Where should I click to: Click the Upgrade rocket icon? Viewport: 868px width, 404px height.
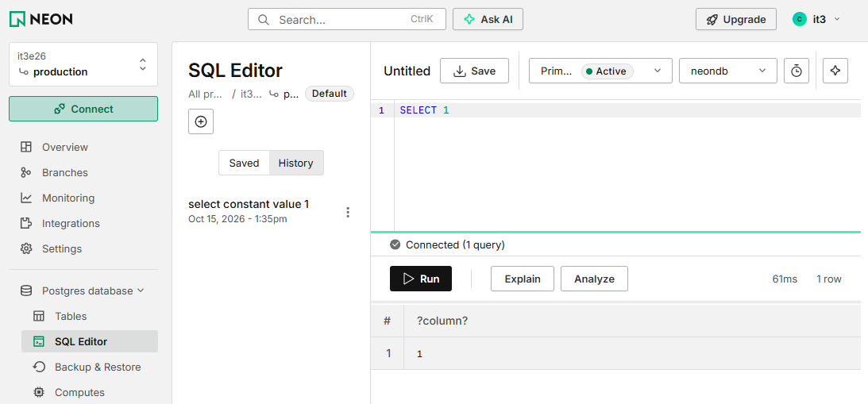(x=712, y=19)
